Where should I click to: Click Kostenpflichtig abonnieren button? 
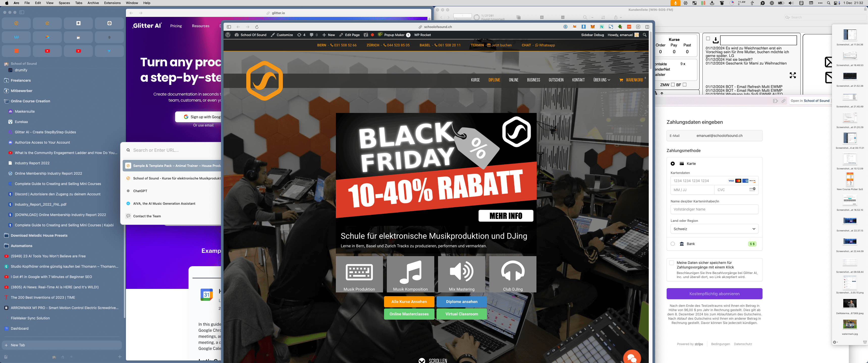(x=714, y=294)
